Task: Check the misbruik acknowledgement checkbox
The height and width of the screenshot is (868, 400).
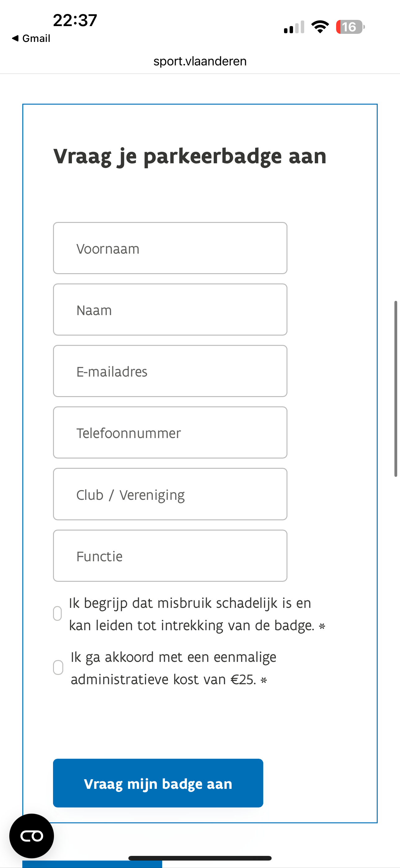Action: pyautogui.click(x=58, y=614)
